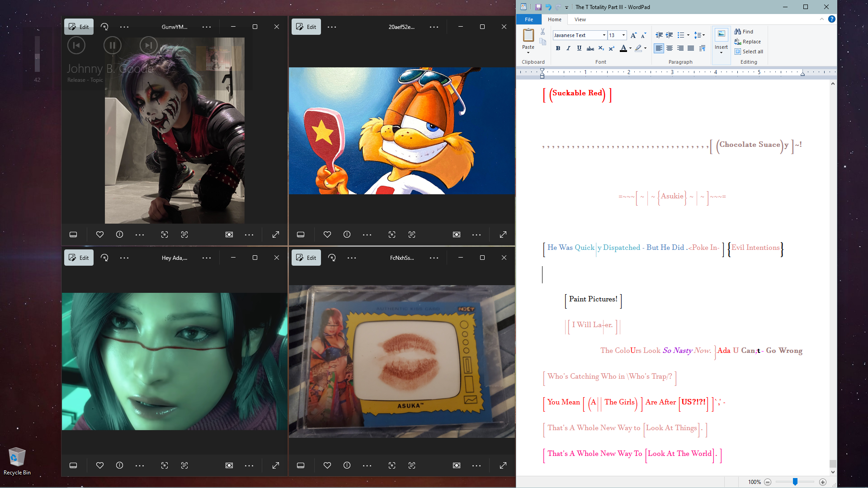Open paragraph settings dialog icon

(702, 48)
